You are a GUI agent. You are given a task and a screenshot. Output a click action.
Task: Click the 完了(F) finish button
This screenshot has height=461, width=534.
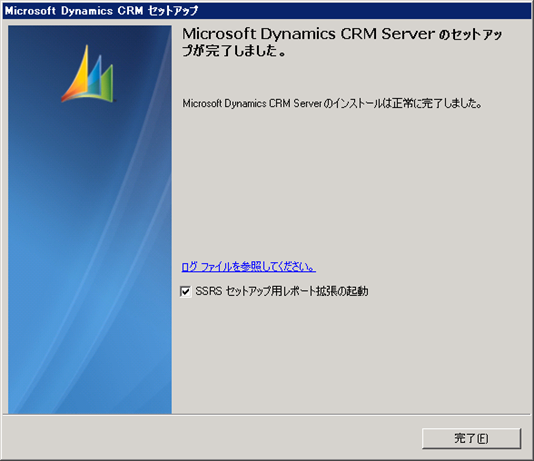click(x=471, y=438)
